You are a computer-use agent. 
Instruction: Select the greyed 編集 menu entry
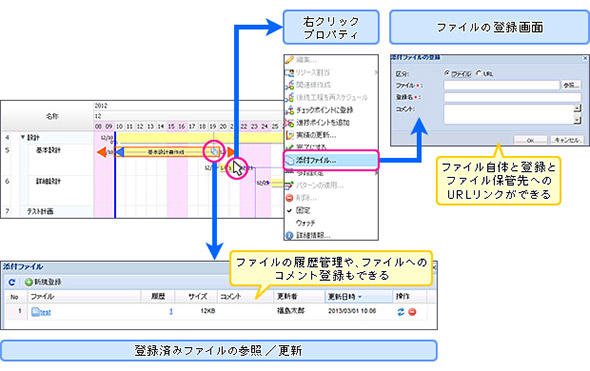(331, 60)
